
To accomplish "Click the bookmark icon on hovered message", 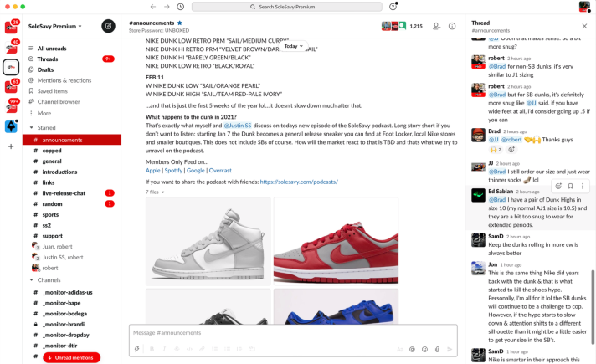I will point(570,186).
